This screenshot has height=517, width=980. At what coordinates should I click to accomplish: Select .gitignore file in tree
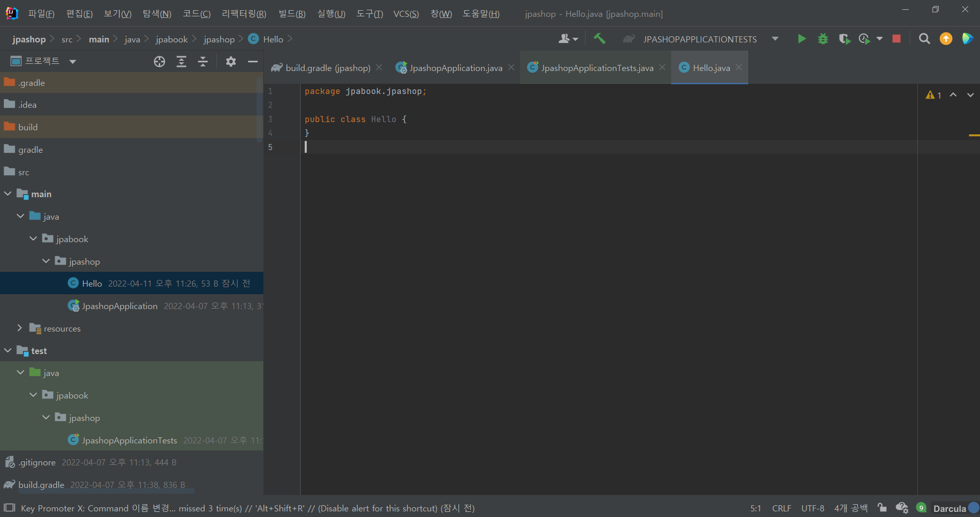pyautogui.click(x=132, y=462)
